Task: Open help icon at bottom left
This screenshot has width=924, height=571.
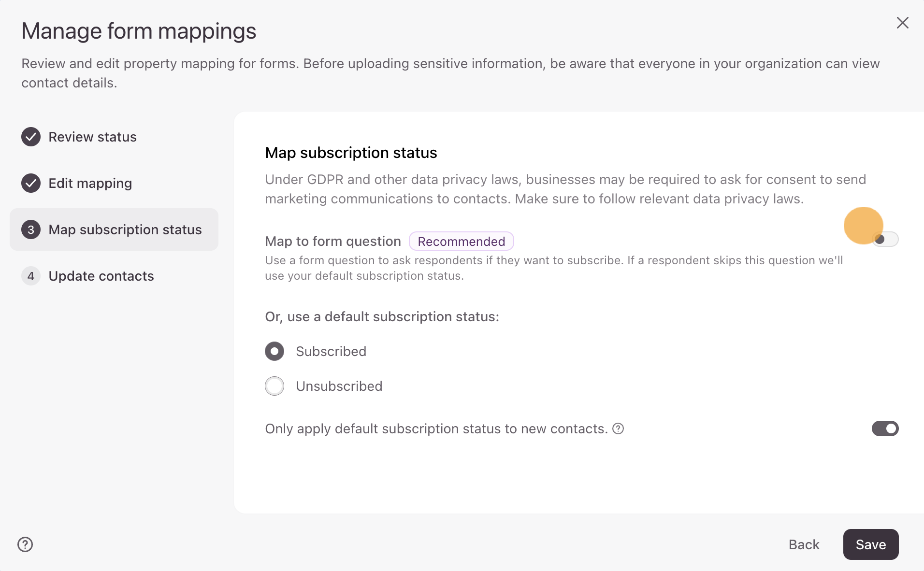Action: point(25,544)
